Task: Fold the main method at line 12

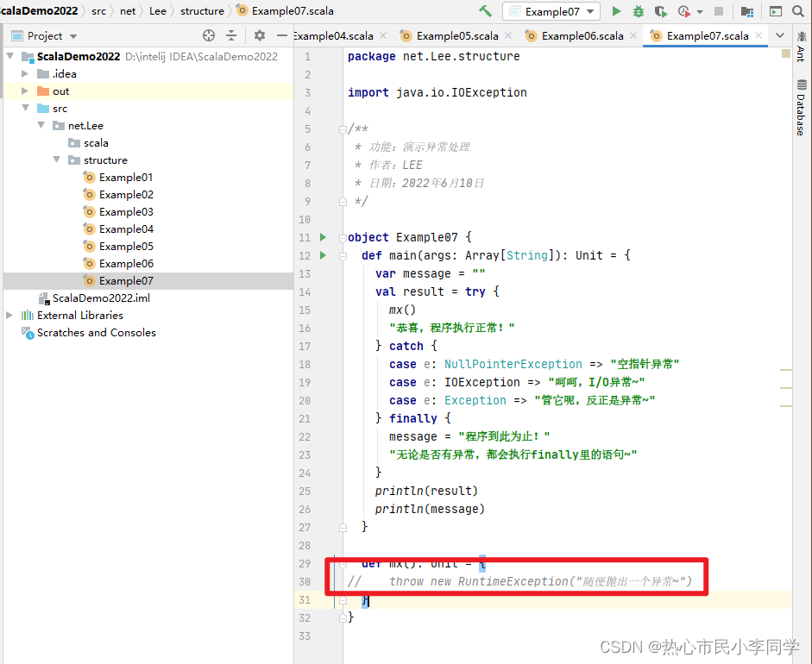Action: [x=343, y=255]
